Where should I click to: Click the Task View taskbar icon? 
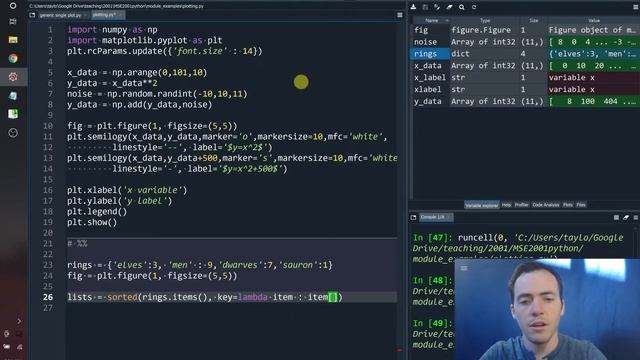[13, 21]
